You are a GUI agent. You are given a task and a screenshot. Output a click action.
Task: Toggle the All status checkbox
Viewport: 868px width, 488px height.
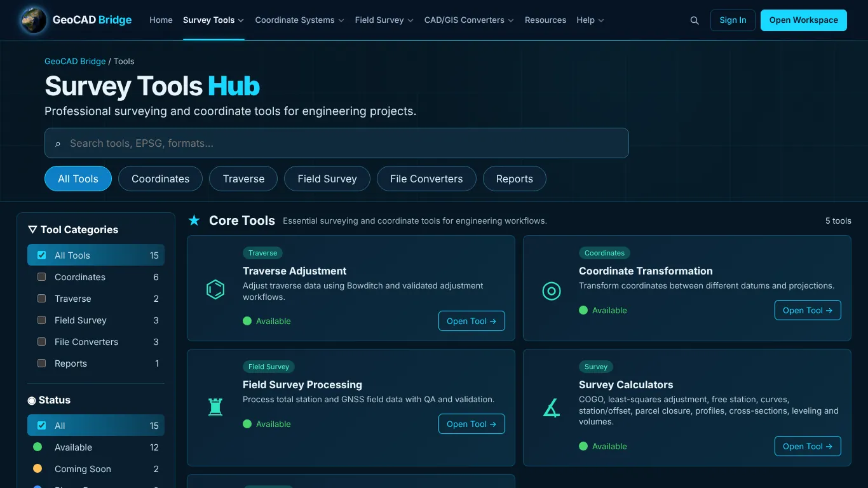tap(42, 426)
